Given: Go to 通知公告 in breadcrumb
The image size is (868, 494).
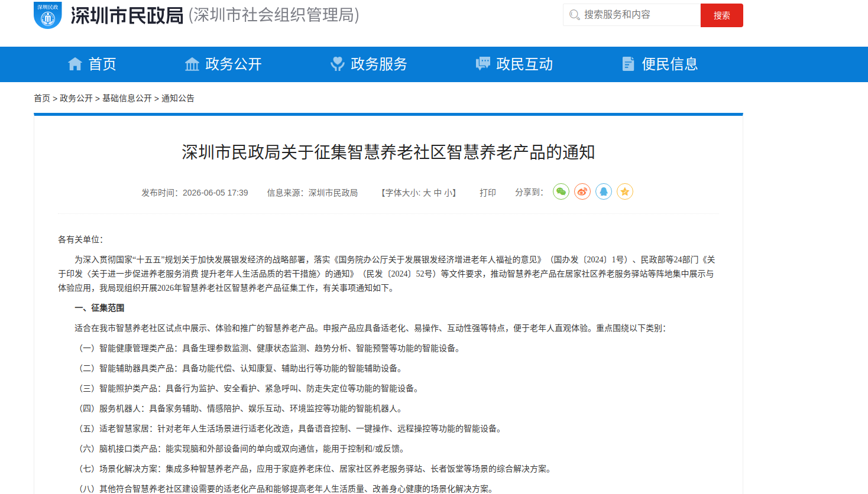Looking at the screenshot, I should [x=178, y=98].
